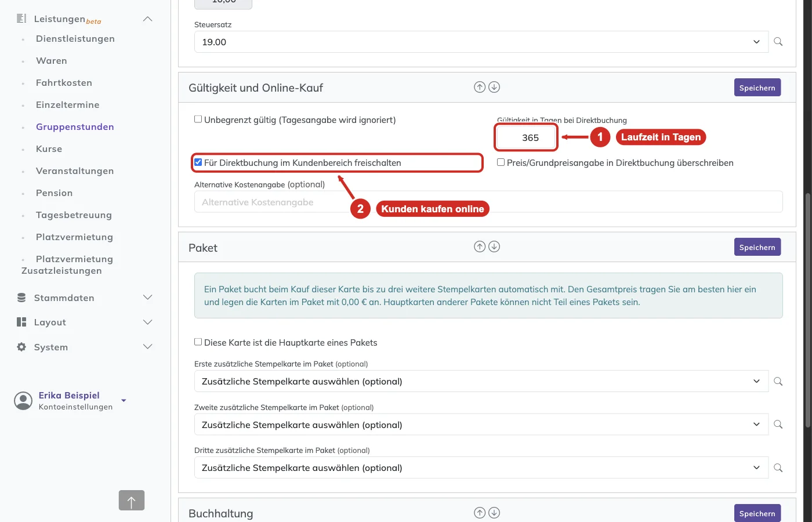Search for the Zweite zusätzliche Stempelkarte
Viewport: 812px width, 522px height.
point(778,425)
